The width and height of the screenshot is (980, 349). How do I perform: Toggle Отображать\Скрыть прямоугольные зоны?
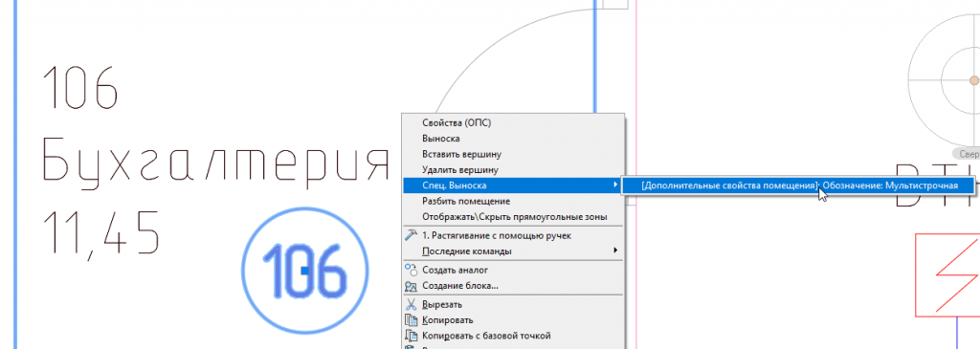tap(513, 217)
